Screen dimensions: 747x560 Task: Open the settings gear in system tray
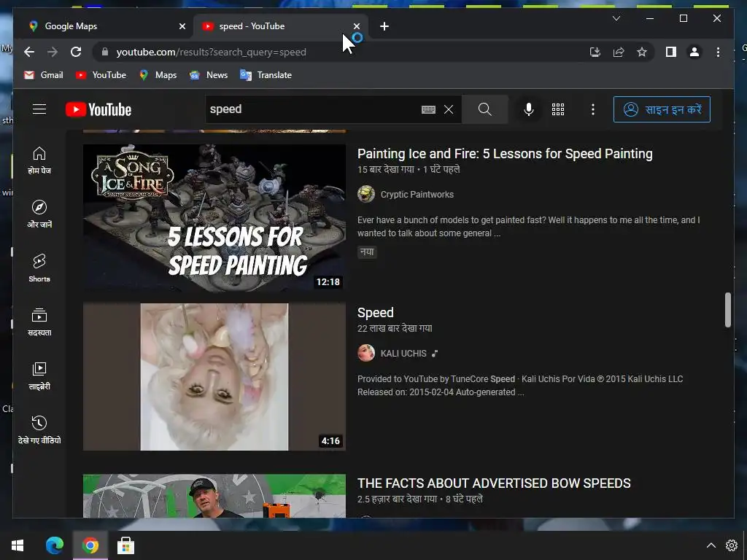click(731, 545)
